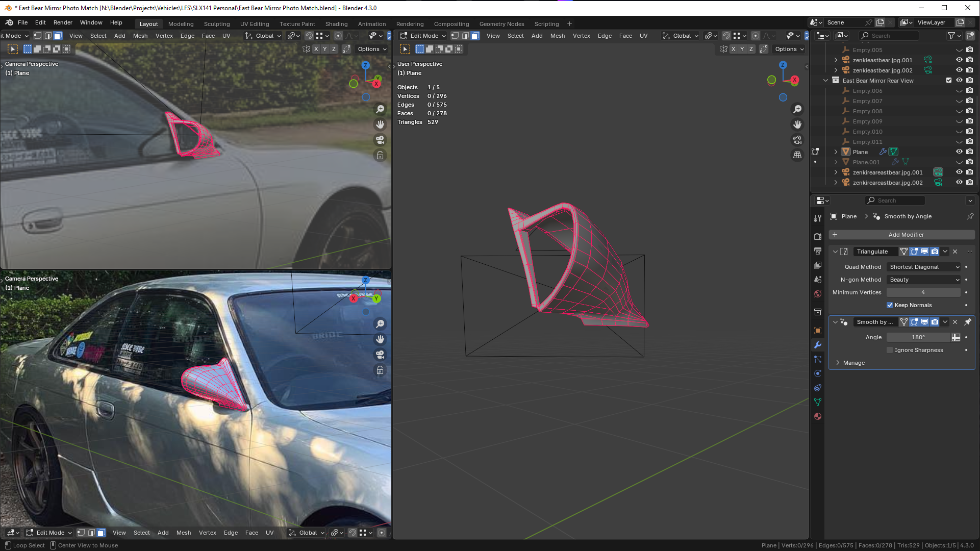Viewport: 980px width, 551px height.
Task: Open the Render menu
Action: tap(63, 22)
